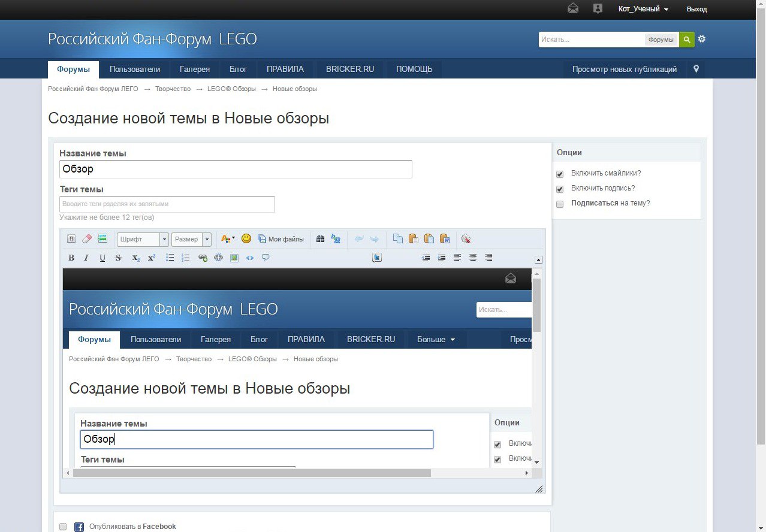This screenshot has width=766, height=532.
Task: Click the Insert code icon
Action: pos(250,258)
